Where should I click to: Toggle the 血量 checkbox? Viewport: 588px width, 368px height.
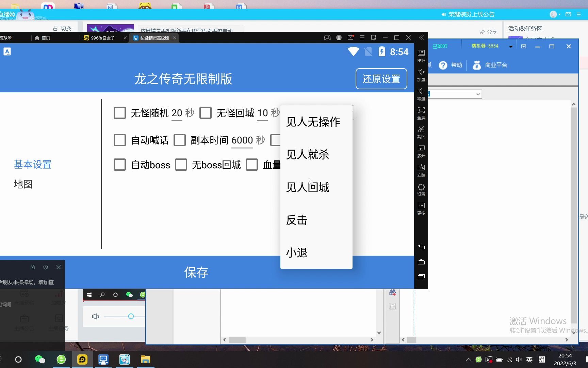[252, 165]
